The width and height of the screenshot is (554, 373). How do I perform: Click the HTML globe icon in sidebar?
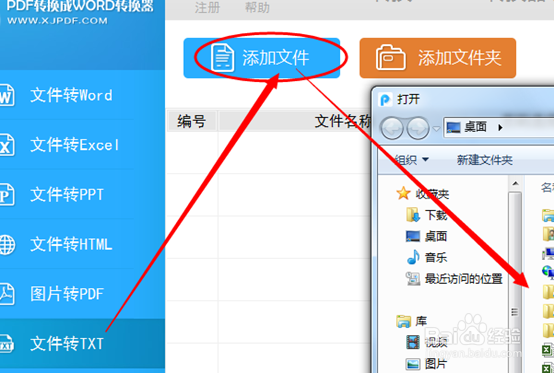7,244
